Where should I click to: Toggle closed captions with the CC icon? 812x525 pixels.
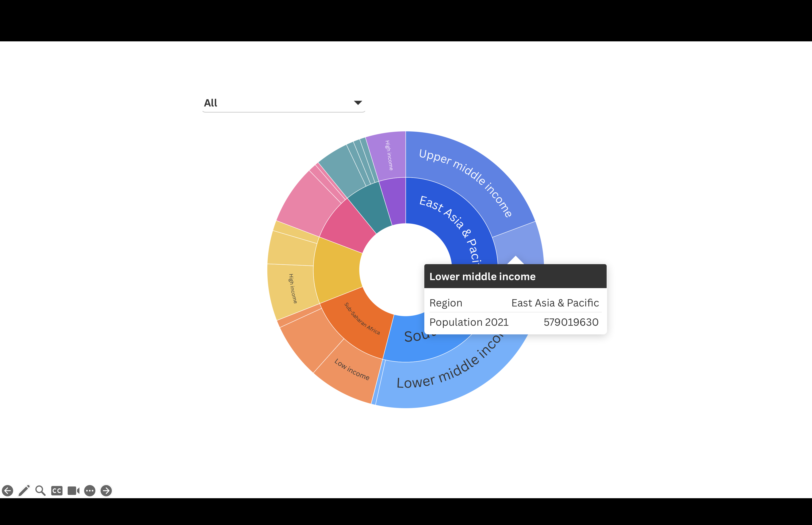57,490
